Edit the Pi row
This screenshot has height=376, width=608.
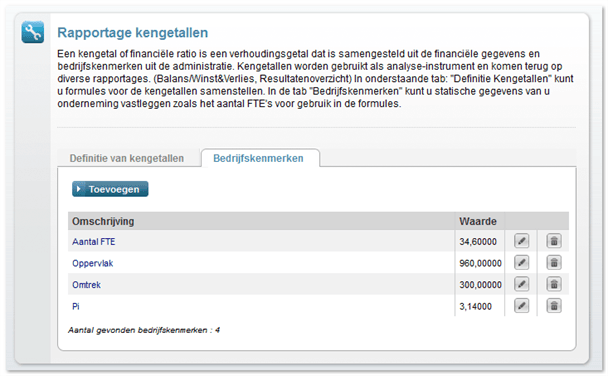coord(522,306)
